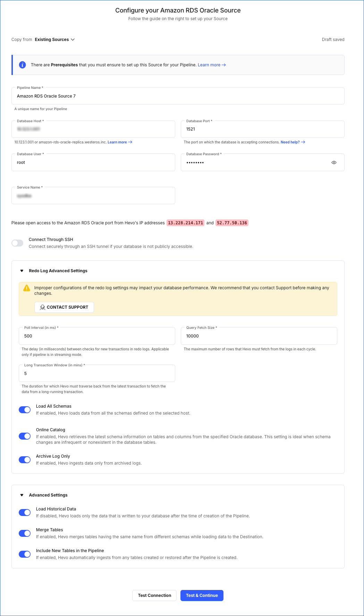Focus the Poll Interval field
Screen dimensions: 364x616
97,336
